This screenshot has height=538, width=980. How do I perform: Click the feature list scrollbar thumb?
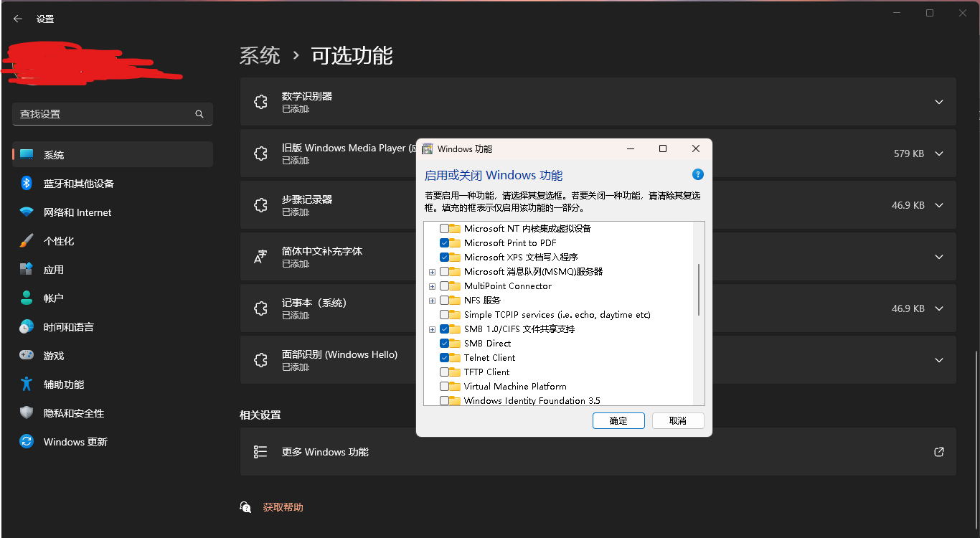(x=699, y=290)
